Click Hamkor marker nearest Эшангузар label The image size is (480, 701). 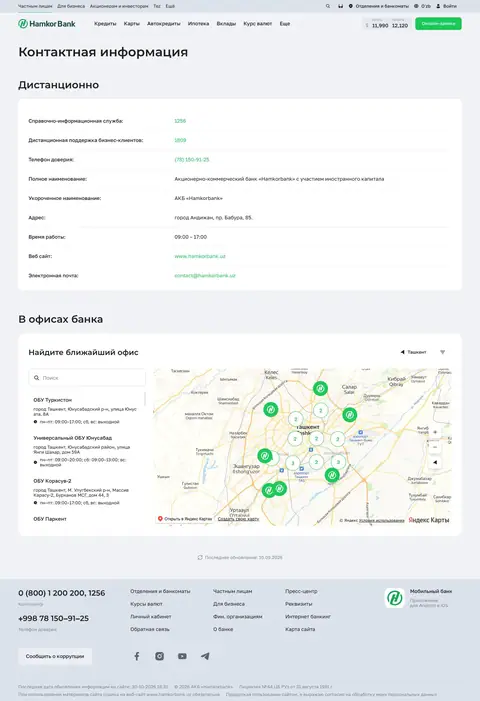pyautogui.click(x=265, y=456)
